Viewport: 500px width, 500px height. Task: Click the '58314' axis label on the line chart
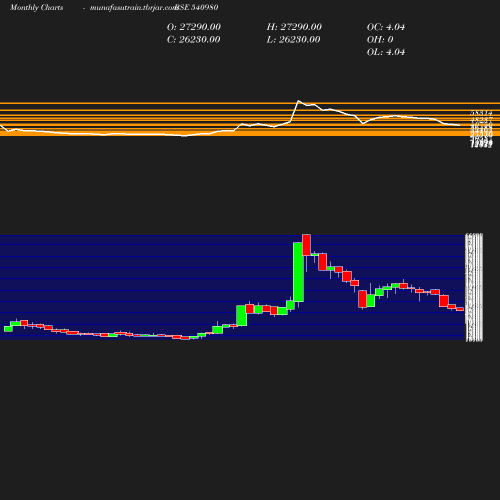(481, 113)
